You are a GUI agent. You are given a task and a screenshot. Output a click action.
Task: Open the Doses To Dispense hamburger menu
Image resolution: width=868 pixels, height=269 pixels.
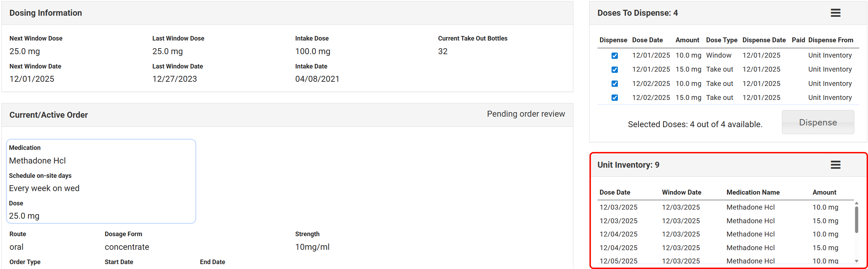tap(835, 13)
